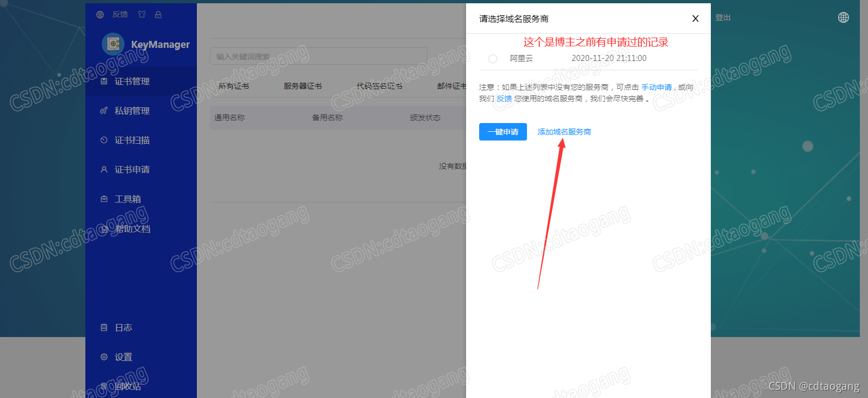Click the 备用名称 column header
868x398 pixels.
tap(327, 118)
